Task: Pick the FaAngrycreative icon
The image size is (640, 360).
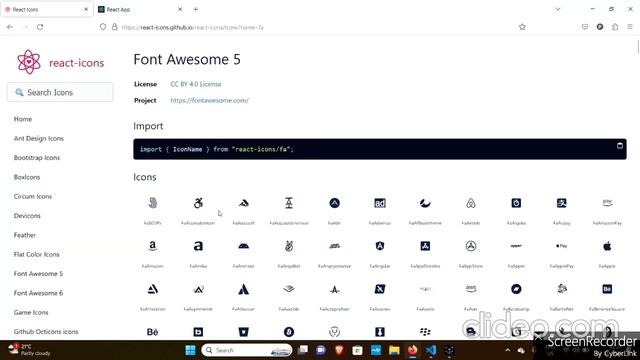Action: click(x=334, y=246)
